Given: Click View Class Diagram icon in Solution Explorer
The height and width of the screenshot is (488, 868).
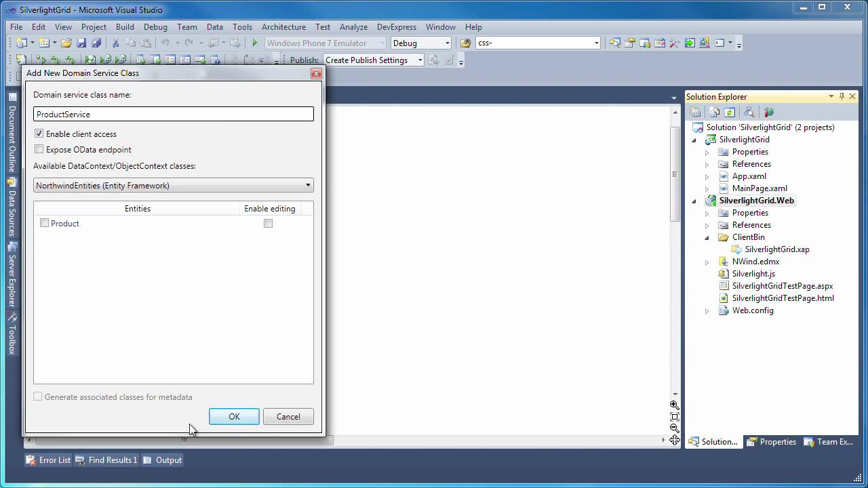Looking at the screenshot, I should click(749, 113).
